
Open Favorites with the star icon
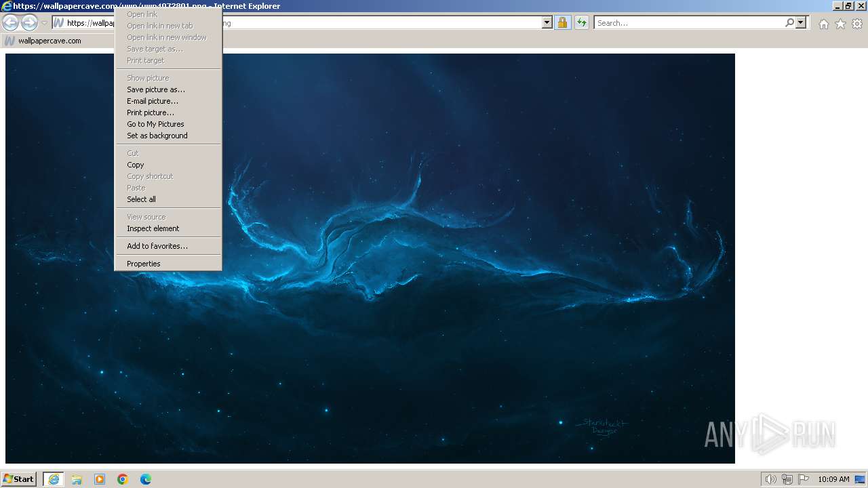[840, 24]
